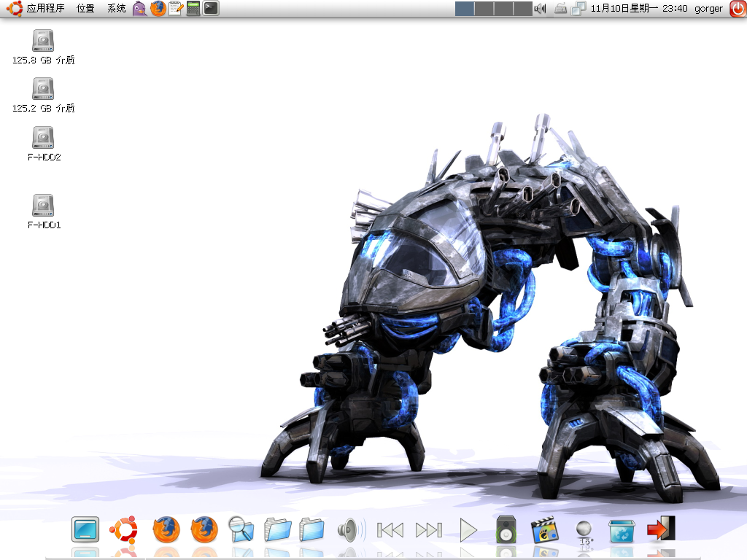747x560 pixels.
Task: Open the calculator launcher in top panel
Action: point(193,9)
